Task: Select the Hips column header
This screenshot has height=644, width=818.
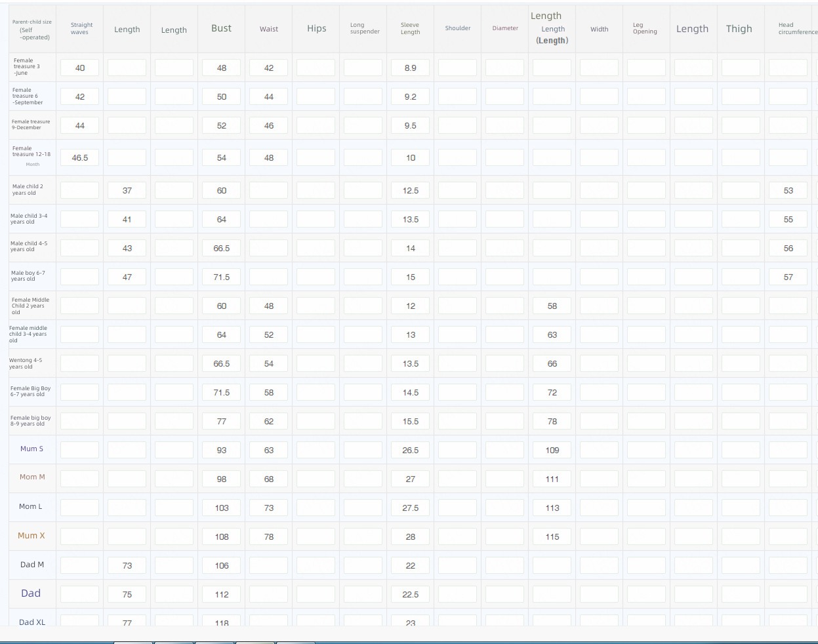Action: (317, 28)
